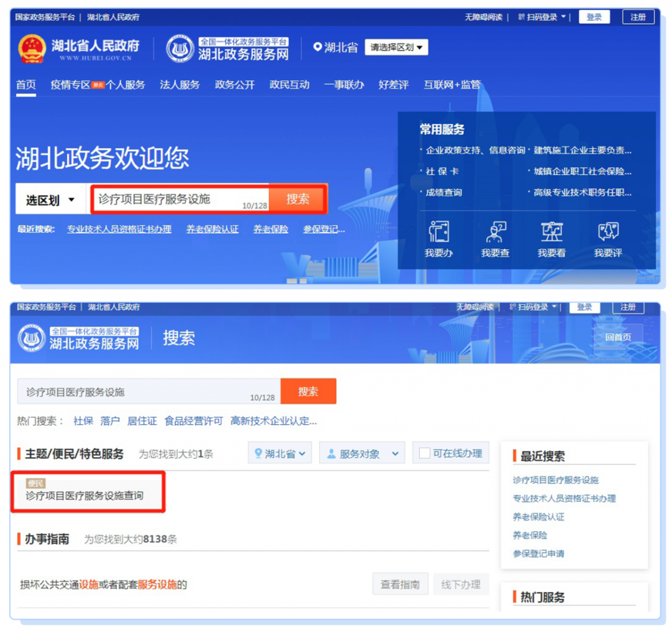Open the 一事联办 navigation item
Viewport: 672px width, 633px height.
344,85
